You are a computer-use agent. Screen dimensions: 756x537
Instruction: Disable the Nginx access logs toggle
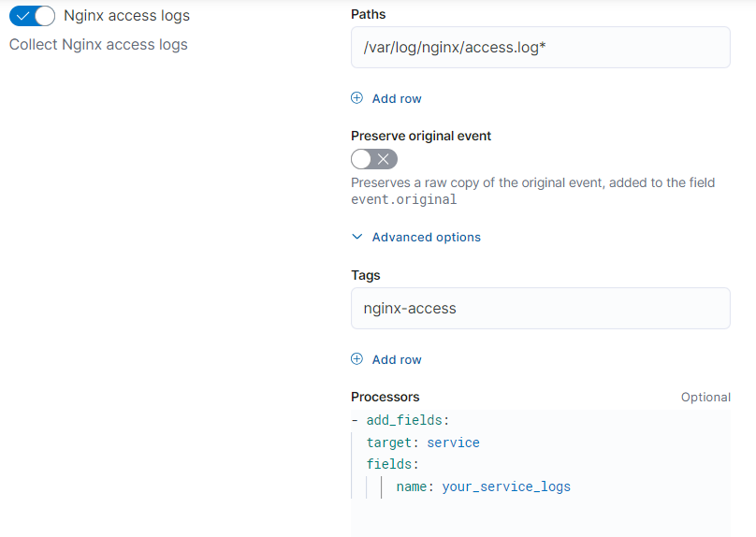32,16
